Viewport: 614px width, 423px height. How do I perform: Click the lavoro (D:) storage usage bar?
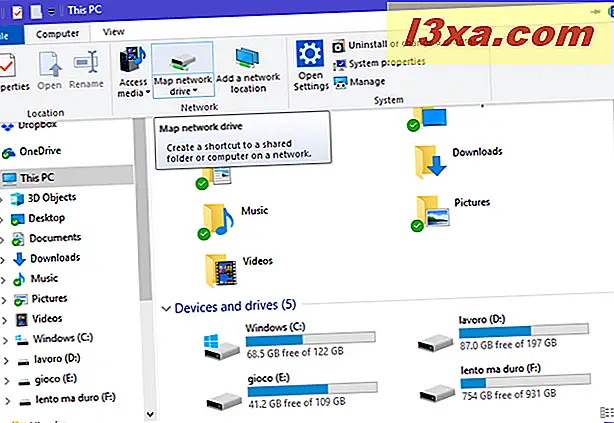pos(524,330)
